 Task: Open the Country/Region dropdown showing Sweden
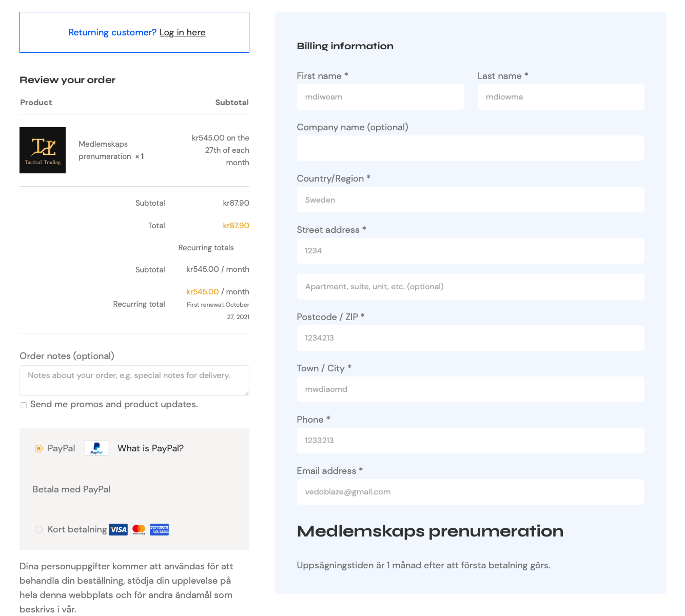471,200
